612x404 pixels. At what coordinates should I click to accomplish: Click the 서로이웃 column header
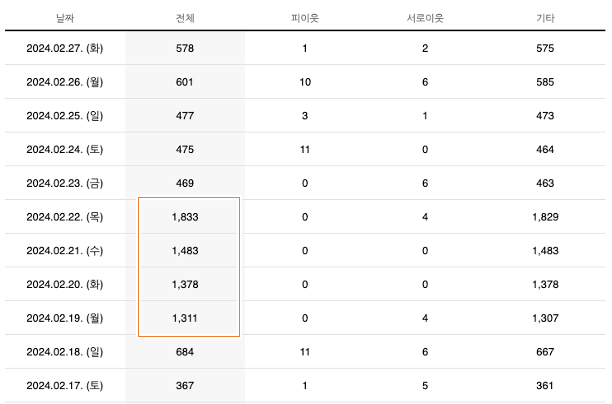pos(424,19)
